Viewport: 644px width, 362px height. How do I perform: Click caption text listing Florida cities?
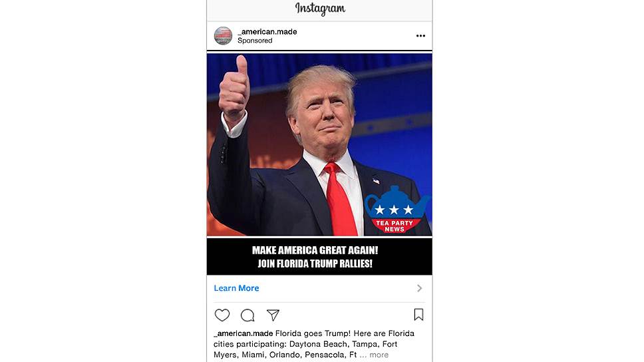click(314, 344)
